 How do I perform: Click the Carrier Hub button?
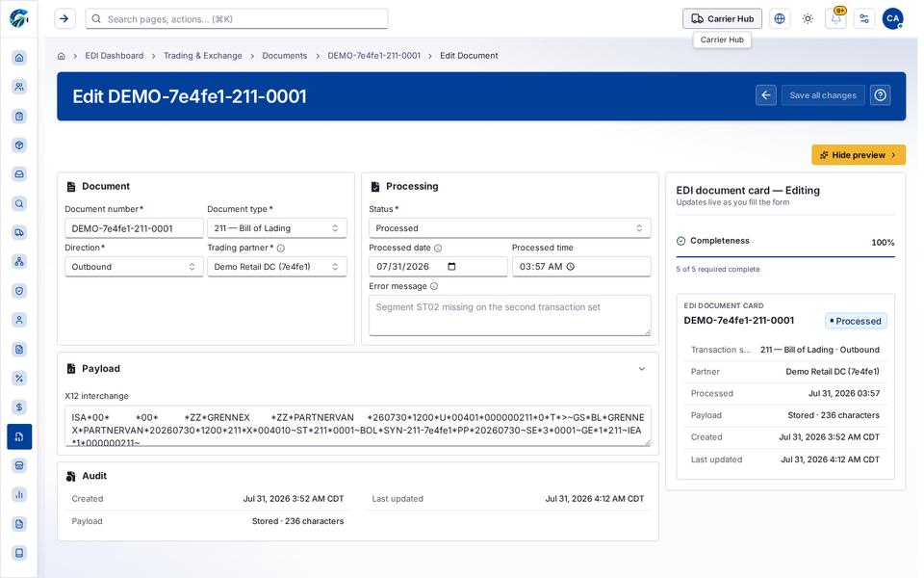(x=722, y=19)
